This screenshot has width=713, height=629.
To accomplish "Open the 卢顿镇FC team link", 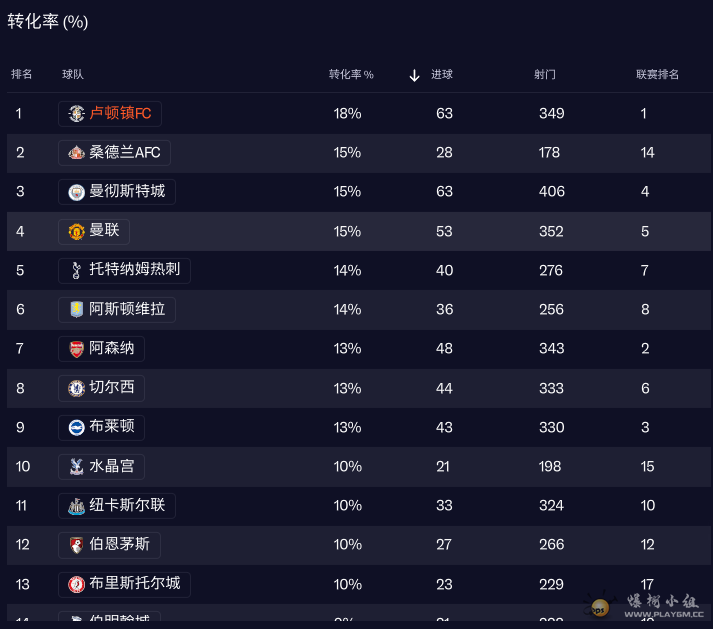I will click(x=120, y=114).
